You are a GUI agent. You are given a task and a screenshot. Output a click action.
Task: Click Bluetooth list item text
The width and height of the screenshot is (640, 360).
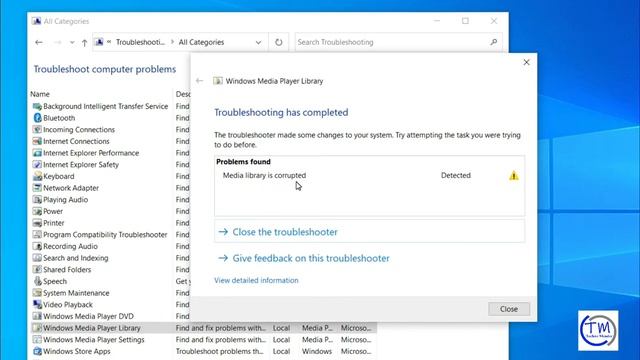(59, 118)
